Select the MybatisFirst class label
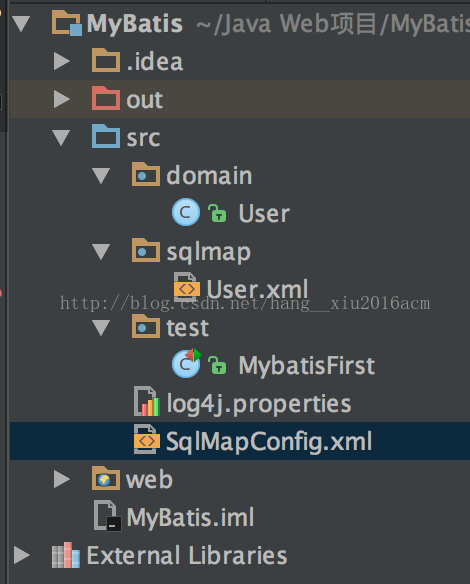 [x=307, y=366]
